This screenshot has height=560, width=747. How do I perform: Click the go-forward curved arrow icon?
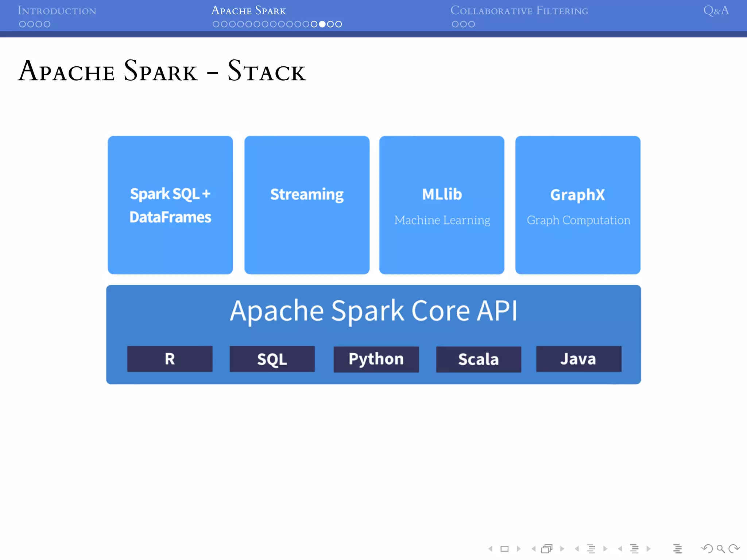point(734,548)
